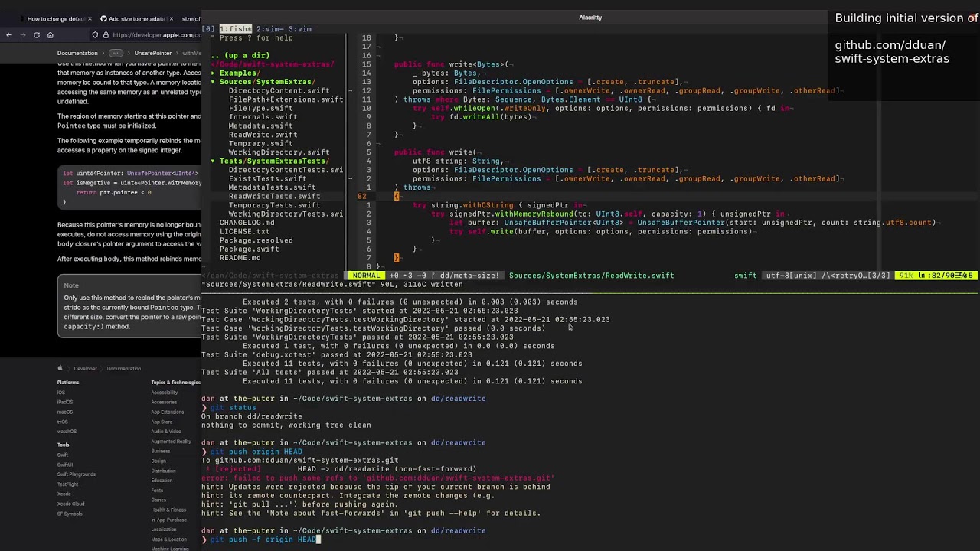Screen dimensions: 980x551
Task: Click the 'git push -f origin HEAD' command line
Action: pyautogui.click(x=264, y=540)
